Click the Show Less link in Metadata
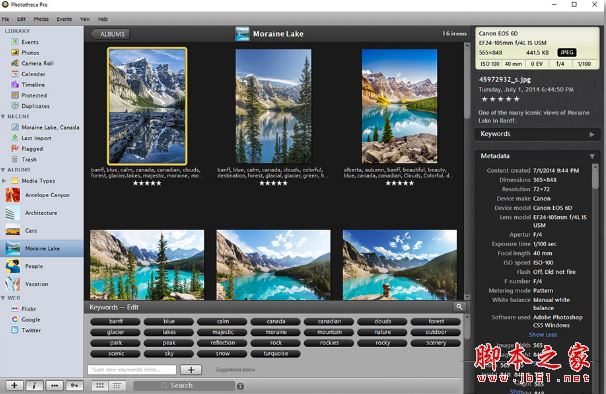Screen dimensions: 606x394 pos(543,334)
